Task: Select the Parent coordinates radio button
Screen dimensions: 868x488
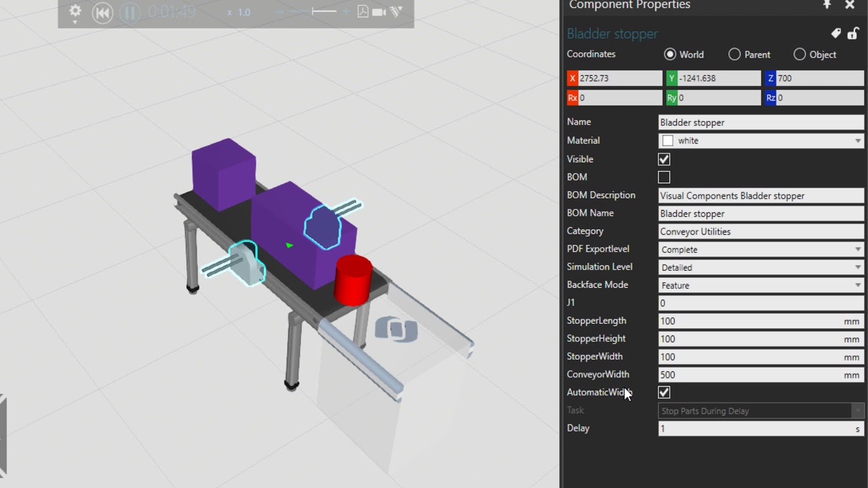Action: pyautogui.click(x=734, y=54)
